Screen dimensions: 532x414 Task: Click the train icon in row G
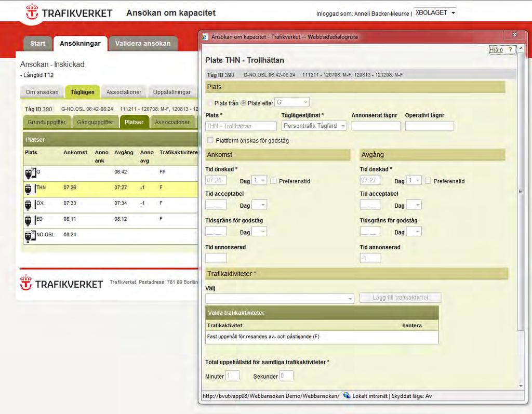point(30,173)
